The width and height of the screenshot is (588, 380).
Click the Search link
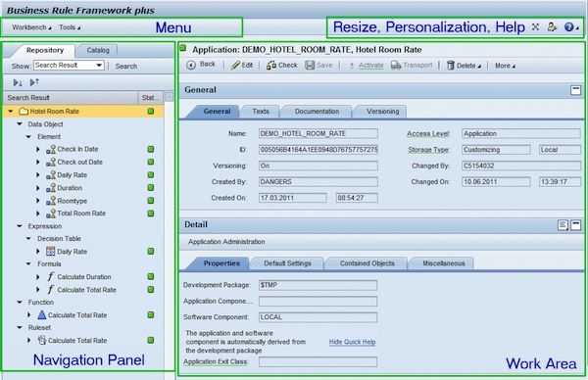click(x=126, y=66)
